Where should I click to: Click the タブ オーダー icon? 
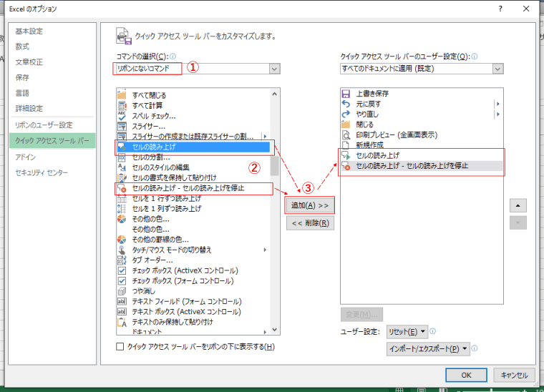(122, 260)
